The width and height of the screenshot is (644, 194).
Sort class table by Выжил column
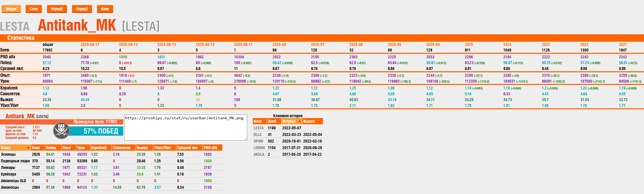pos(144,148)
